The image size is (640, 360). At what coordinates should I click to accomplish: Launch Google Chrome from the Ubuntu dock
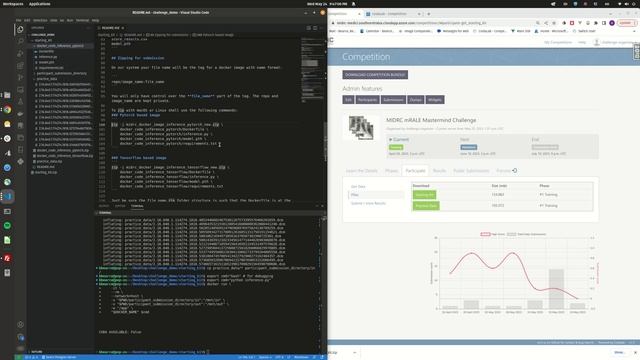click(x=7, y=109)
